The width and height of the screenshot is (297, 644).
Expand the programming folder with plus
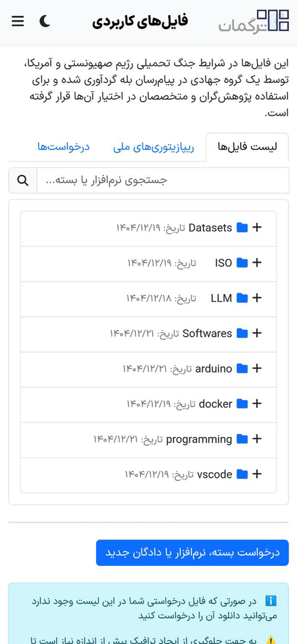coord(257,439)
